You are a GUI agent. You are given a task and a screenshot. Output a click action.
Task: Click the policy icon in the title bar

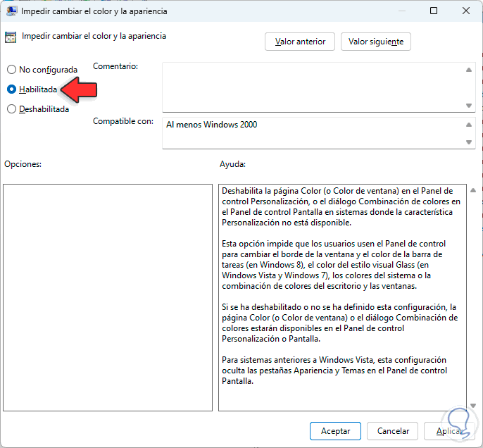tap(12, 11)
